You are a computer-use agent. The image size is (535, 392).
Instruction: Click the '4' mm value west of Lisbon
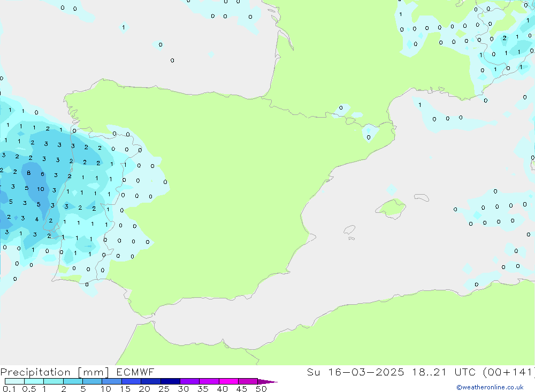36,219
